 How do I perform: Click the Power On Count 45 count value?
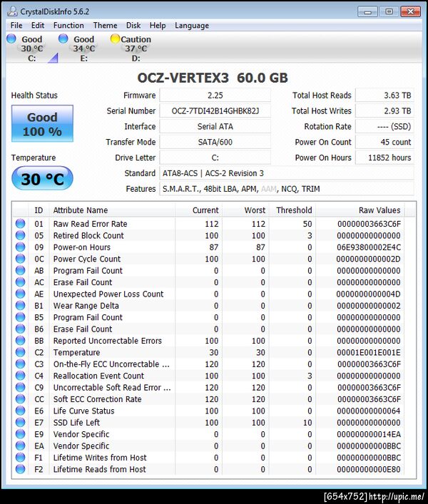[x=384, y=142]
